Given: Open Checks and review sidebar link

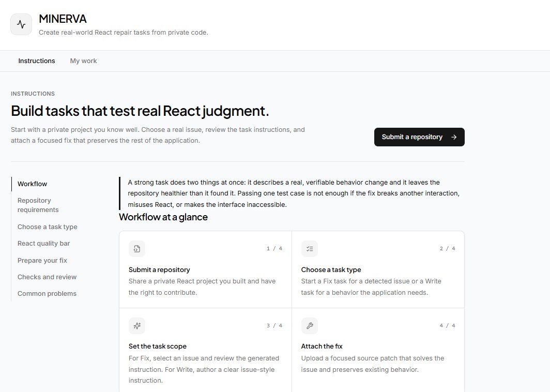Looking at the screenshot, I should coord(47,277).
